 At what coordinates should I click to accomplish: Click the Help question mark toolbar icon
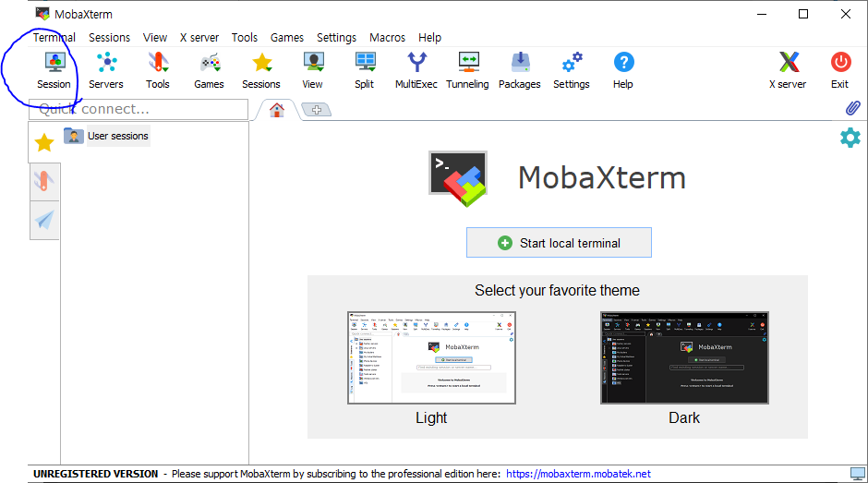click(x=623, y=70)
